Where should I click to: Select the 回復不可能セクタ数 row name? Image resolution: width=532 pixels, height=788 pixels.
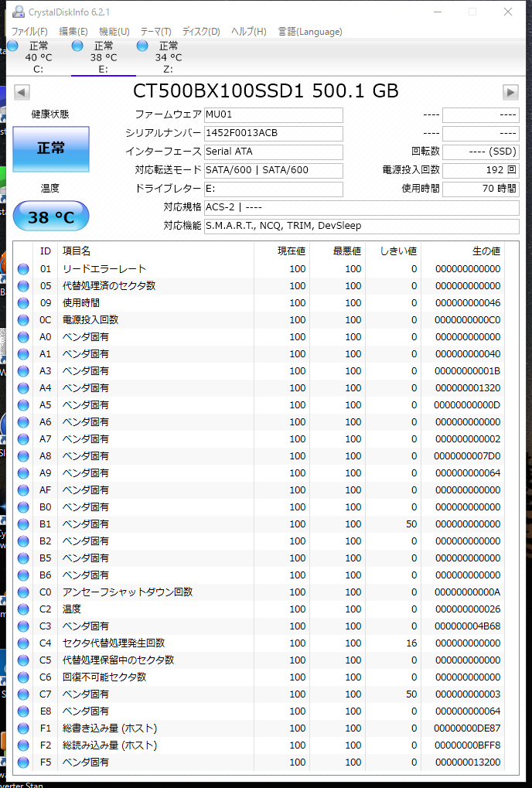[x=104, y=677]
